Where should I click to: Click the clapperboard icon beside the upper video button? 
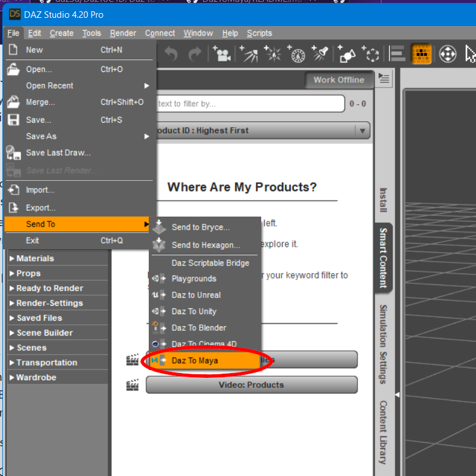pos(132,359)
